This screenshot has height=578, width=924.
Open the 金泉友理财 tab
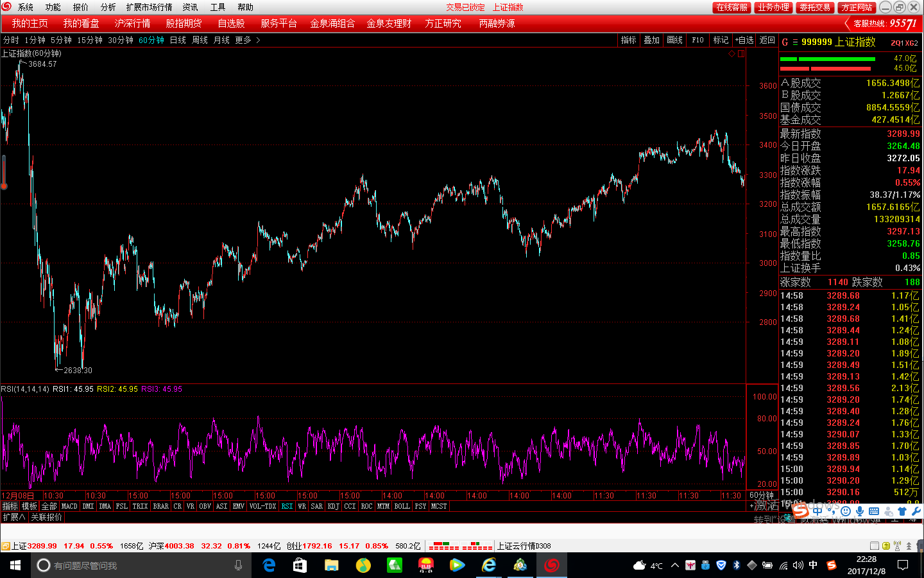389,23
